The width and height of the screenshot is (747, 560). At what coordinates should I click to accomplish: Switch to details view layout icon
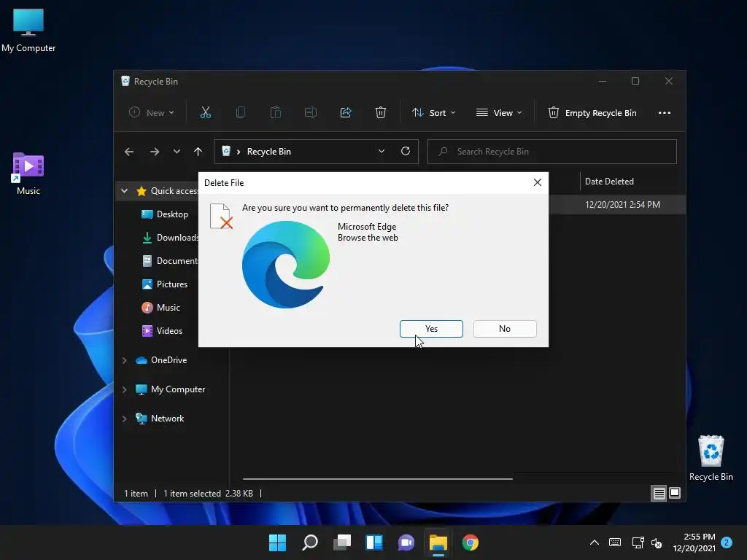(659, 493)
